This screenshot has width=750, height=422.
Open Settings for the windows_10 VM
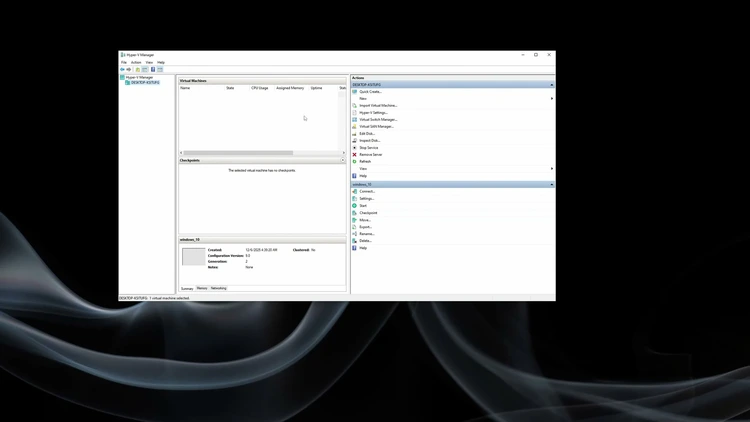pos(366,199)
